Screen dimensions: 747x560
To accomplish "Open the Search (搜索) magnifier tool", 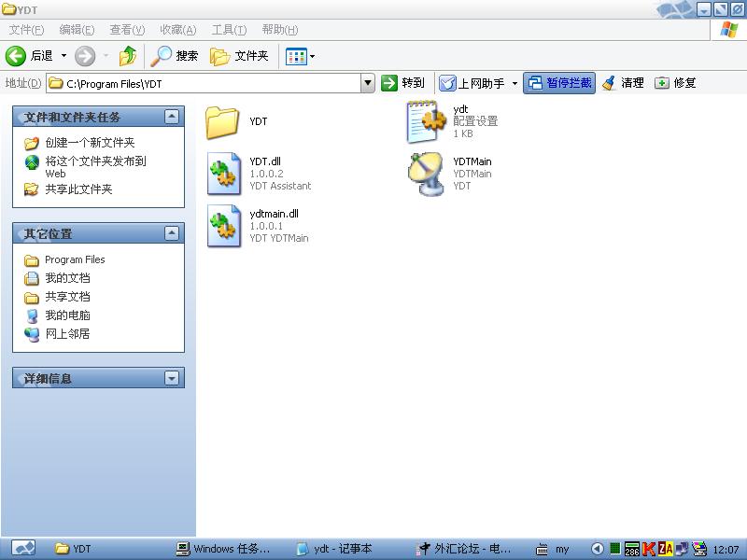I will coord(161,56).
